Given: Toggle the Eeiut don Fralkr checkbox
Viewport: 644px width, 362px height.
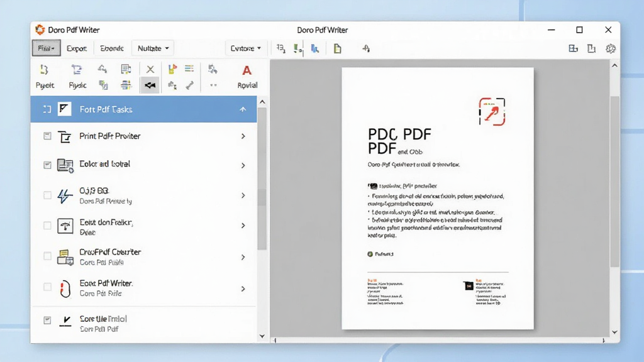Looking at the screenshot, I should pos(47,226).
